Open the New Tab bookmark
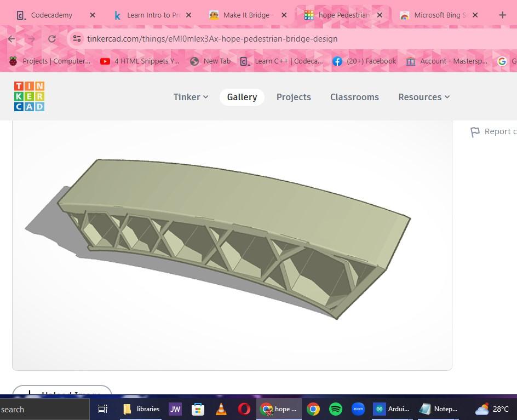Image resolution: width=517 pixels, height=420 pixels. coord(211,61)
